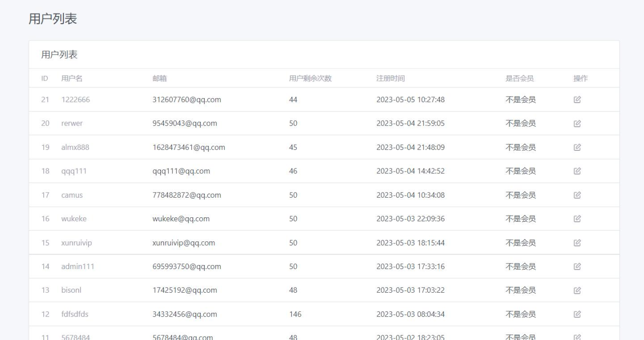Click the edit icon for user 1222666
The image size is (644, 340).
coord(577,100)
